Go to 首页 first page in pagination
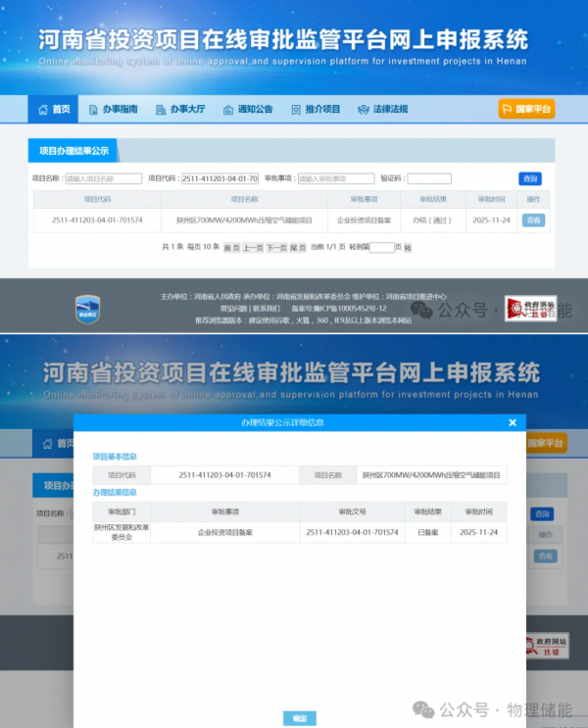Viewport: 588px width, 728px height. tap(231, 248)
